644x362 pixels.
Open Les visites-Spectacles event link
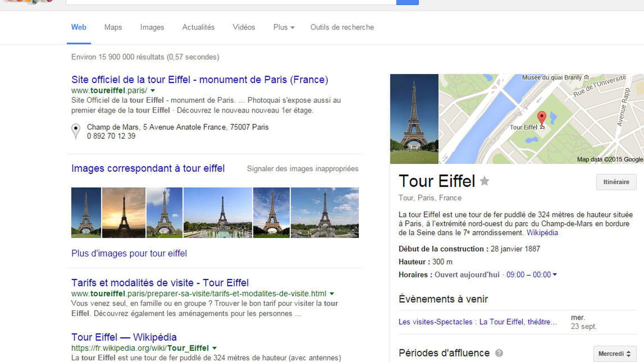click(478, 322)
